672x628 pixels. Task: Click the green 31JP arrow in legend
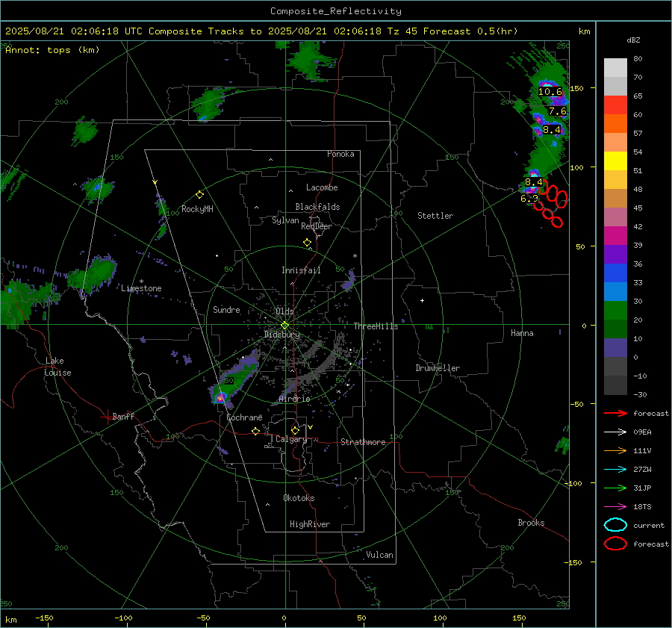pyautogui.click(x=615, y=488)
